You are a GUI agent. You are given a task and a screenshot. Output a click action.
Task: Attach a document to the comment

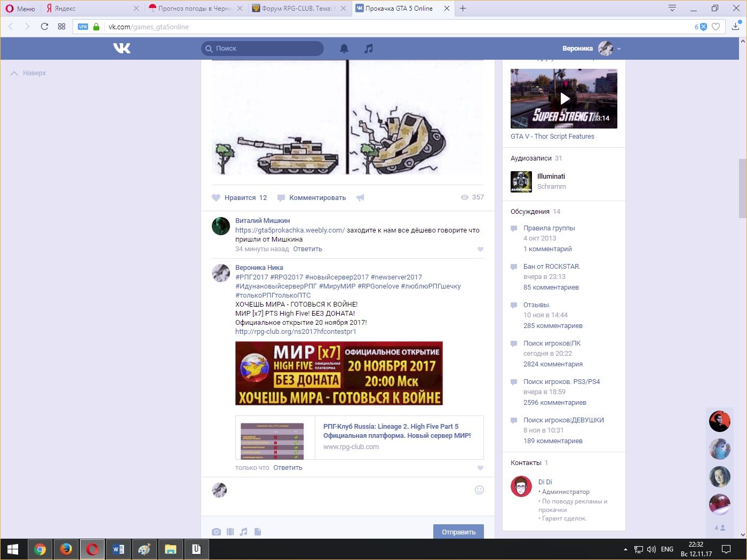[x=258, y=532]
